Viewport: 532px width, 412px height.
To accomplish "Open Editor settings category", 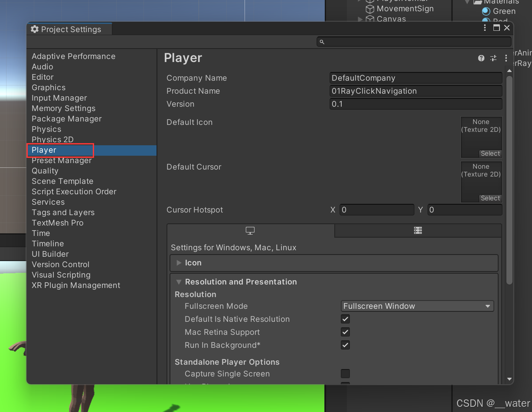I will click(x=42, y=77).
